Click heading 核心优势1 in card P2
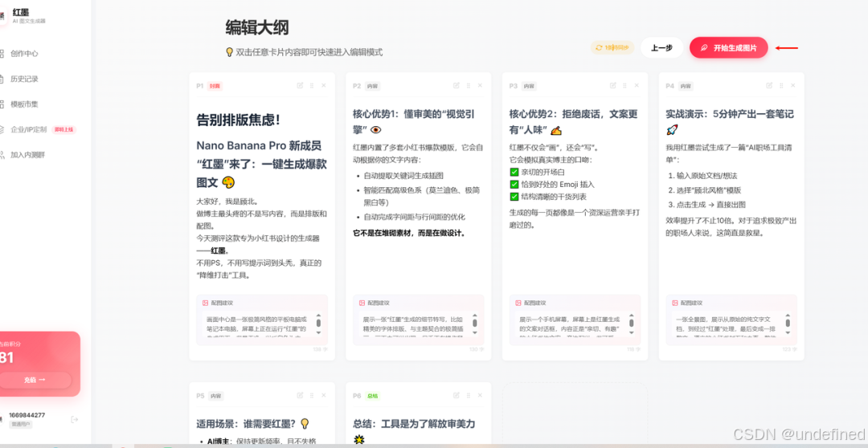The image size is (868, 448). 414,122
